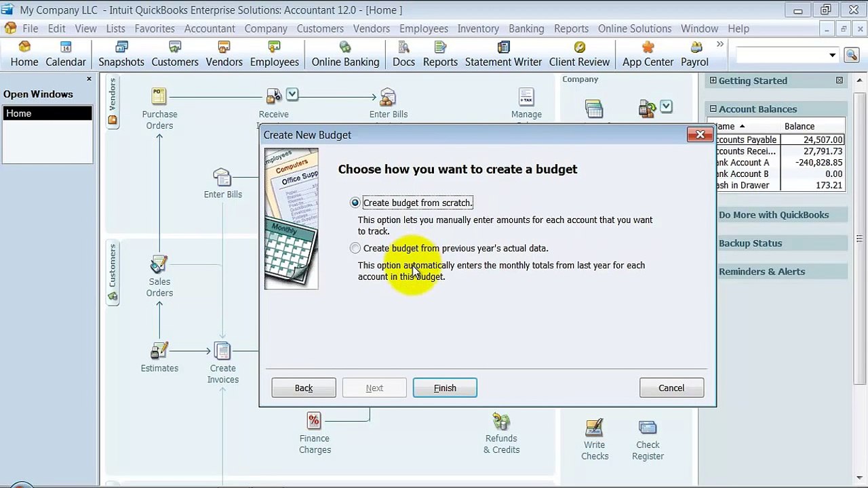Click the Cash in Drawer balance row
Viewport: 868px width, 488px height.
point(780,185)
